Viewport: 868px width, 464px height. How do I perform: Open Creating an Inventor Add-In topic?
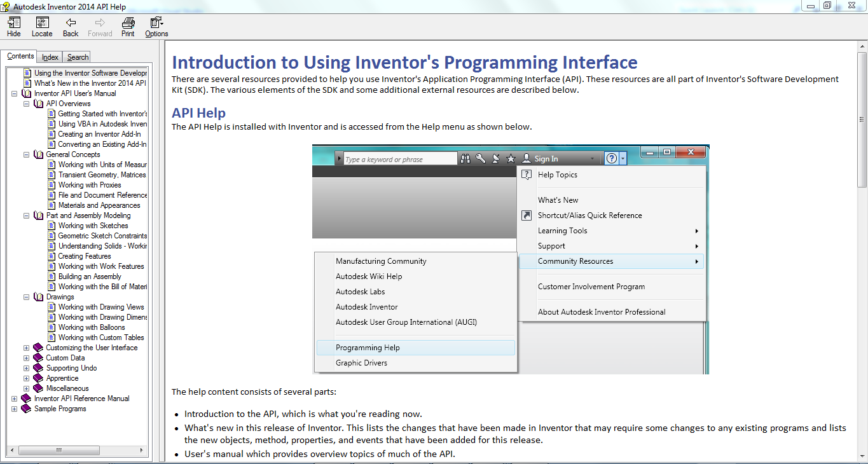pyautogui.click(x=99, y=134)
